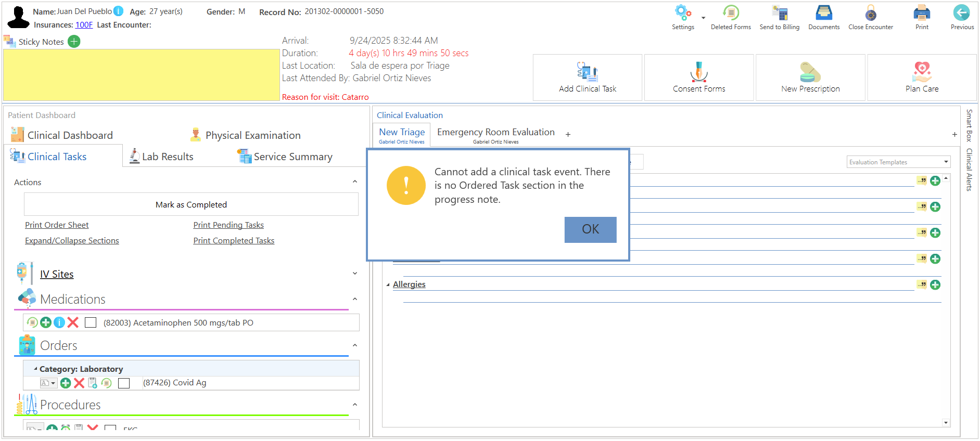Switch to Clinical Dashboard tab
The width and height of the screenshot is (980, 441).
click(62, 135)
